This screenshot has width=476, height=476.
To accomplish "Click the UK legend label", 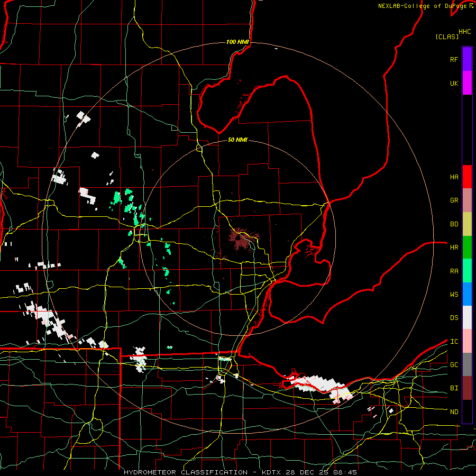I will pos(454,83).
